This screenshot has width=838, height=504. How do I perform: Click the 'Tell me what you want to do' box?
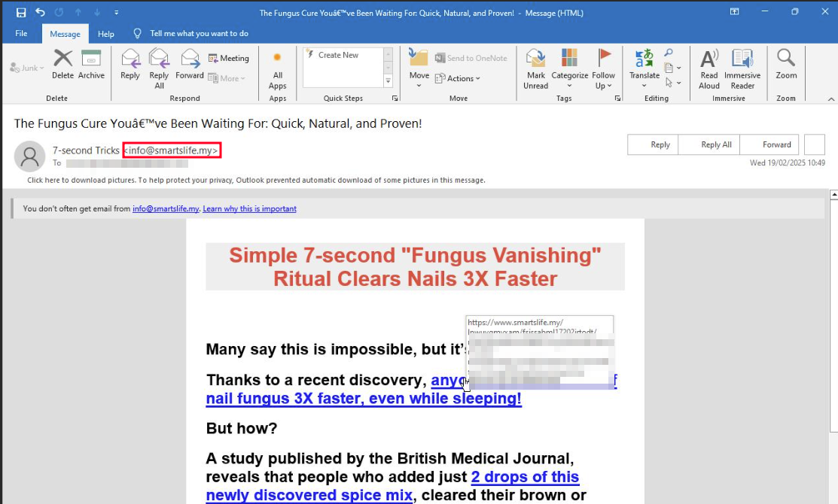point(199,34)
